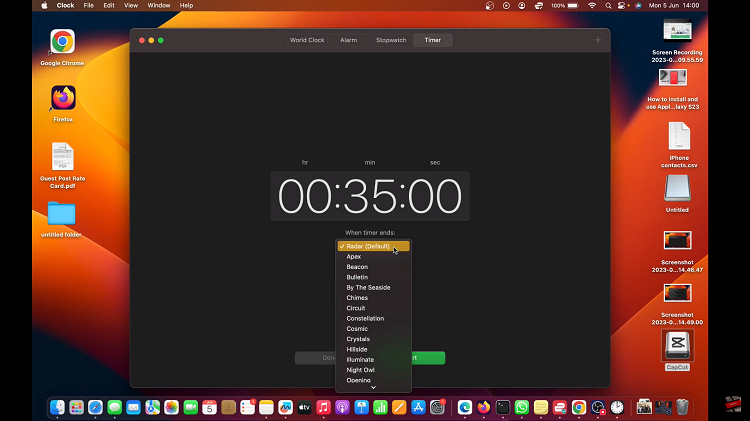The image size is (750, 421).
Task: Open the Firefox desktop shortcut
Action: click(x=63, y=98)
